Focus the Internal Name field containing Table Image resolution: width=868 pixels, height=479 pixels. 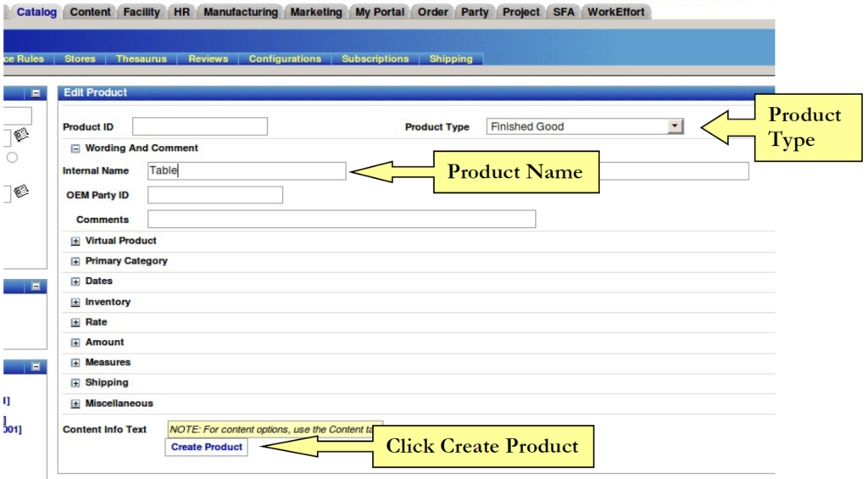(x=247, y=170)
